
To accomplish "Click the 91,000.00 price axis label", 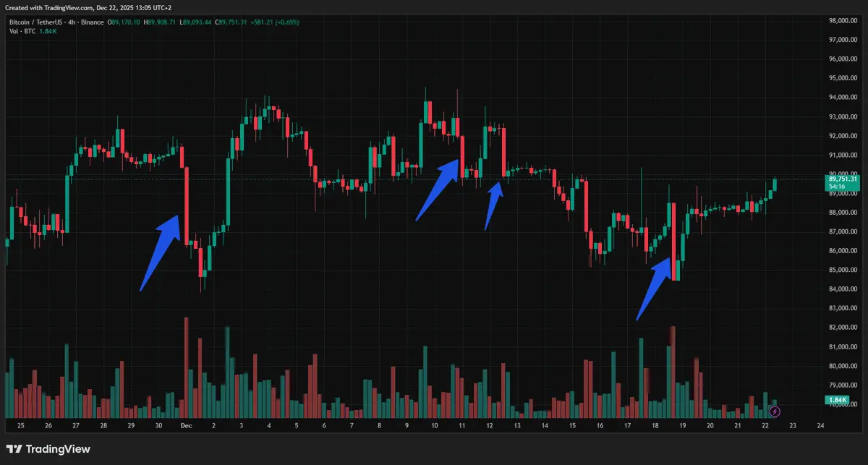I will 843,155.
